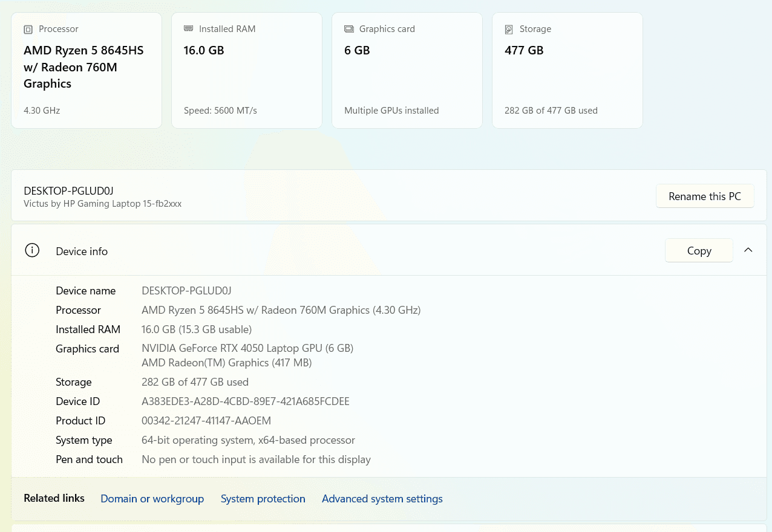Screen dimensions: 772x532
Task: Select the Processor value in Device info
Action: 281,310
